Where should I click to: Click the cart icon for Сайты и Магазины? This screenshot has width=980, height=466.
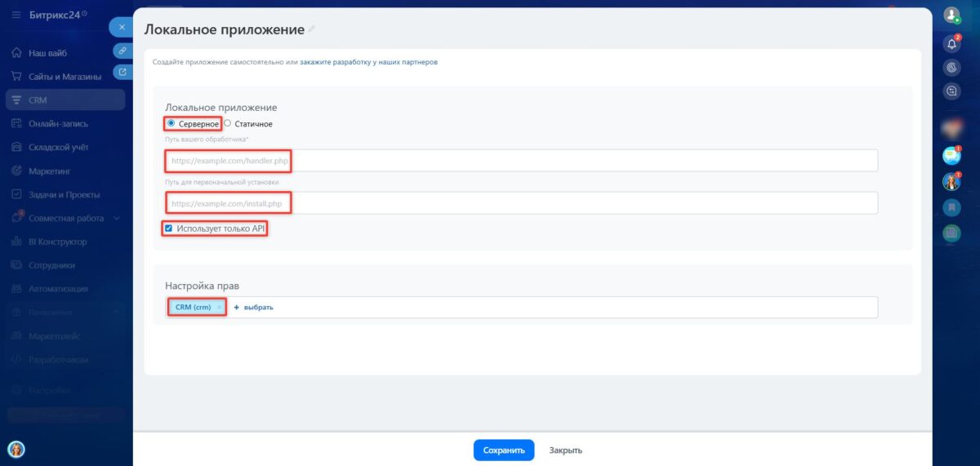16,77
